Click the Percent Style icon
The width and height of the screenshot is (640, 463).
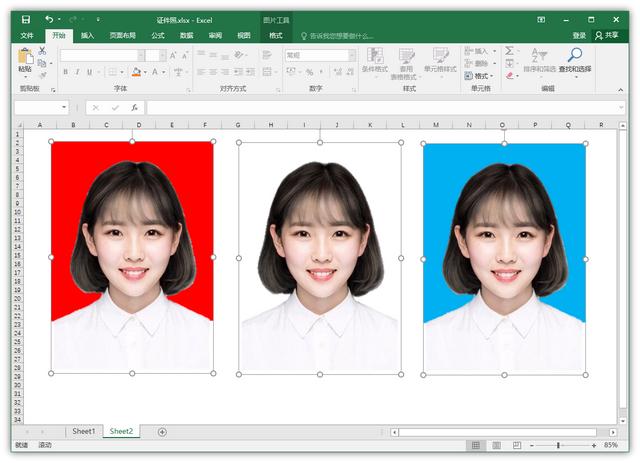click(310, 72)
